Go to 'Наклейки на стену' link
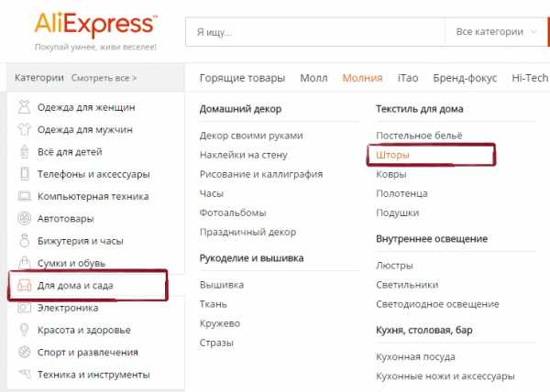550x392 pixels. click(242, 155)
